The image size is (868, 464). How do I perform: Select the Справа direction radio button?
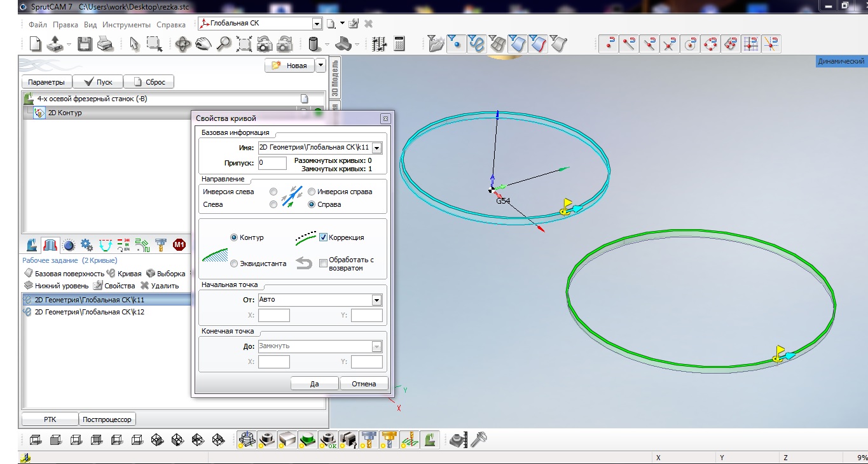click(312, 204)
